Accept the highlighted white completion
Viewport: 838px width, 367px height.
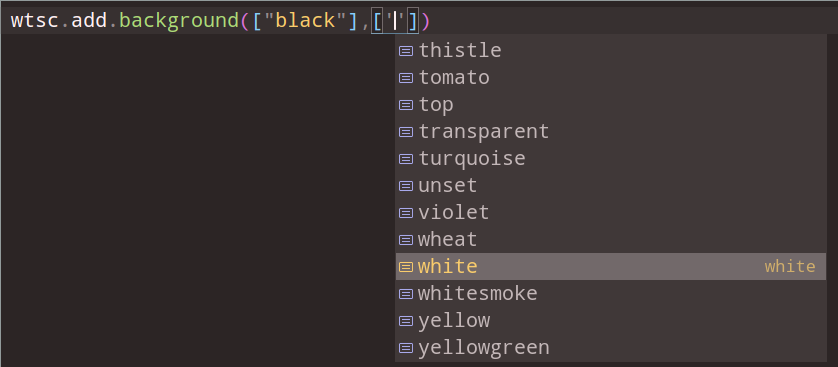(x=611, y=267)
